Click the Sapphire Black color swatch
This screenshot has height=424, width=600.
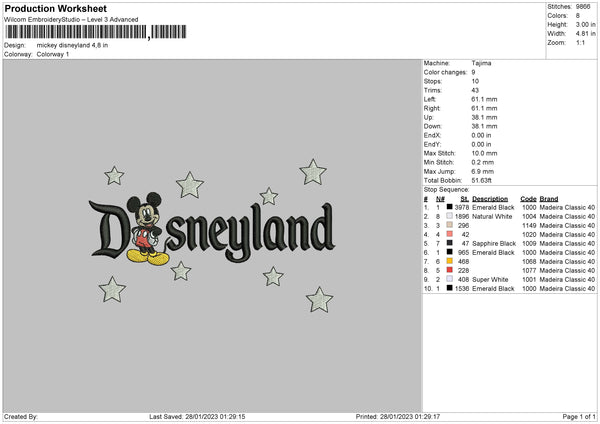pyautogui.click(x=450, y=243)
